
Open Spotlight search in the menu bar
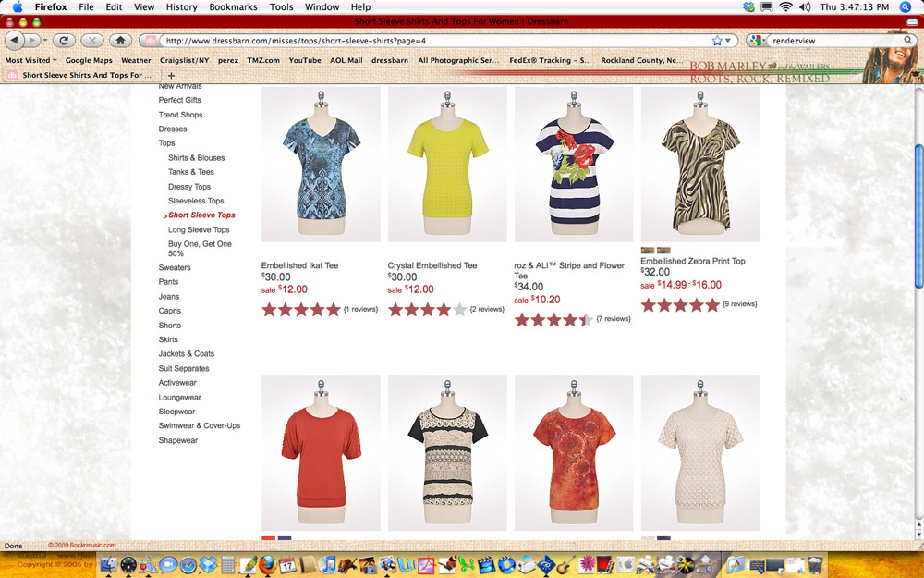(906, 7)
